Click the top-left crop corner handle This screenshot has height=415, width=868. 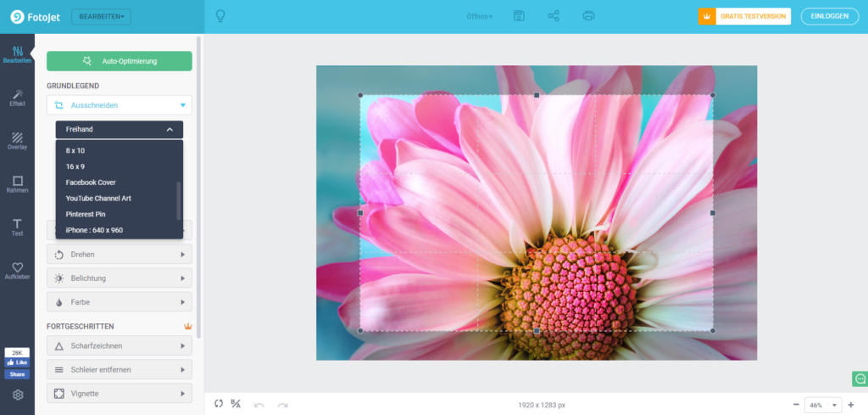tap(360, 95)
